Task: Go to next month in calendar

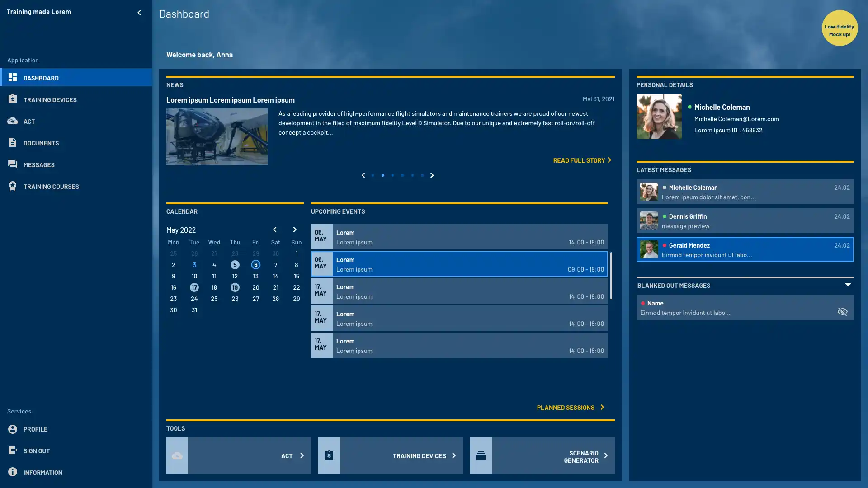Action: (x=294, y=230)
